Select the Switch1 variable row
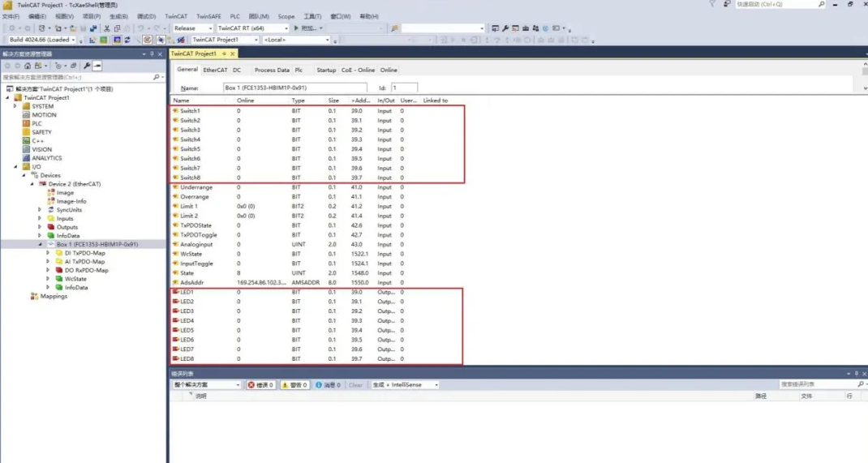Image resolution: width=868 pixels, height=463 pixels. [317, 111]
